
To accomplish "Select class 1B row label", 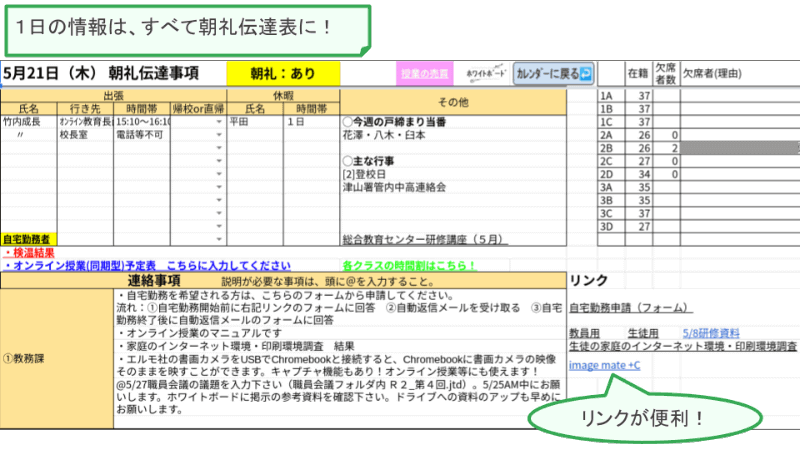I will coord(611,109).
